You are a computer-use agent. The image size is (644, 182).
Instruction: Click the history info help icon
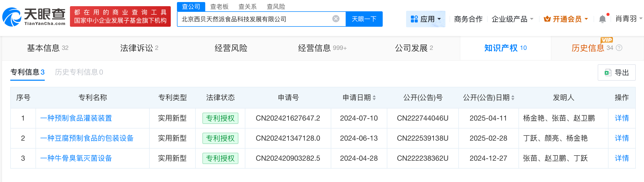(619, 48)
